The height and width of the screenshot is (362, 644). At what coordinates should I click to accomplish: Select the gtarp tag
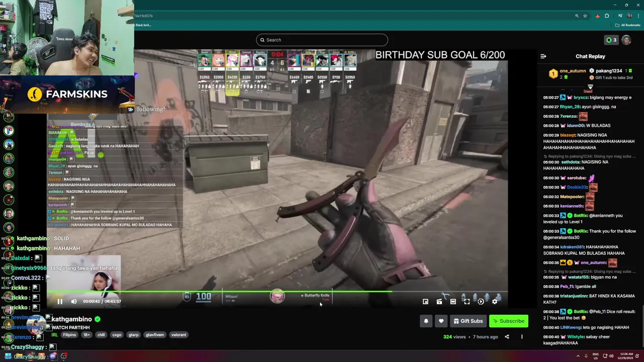(x=133, y=335)
